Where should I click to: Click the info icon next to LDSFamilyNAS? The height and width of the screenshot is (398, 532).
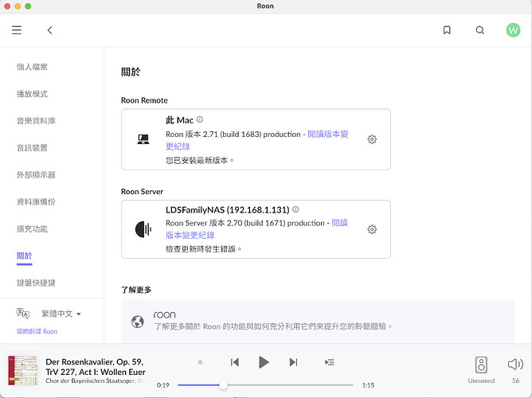(295, 209)
